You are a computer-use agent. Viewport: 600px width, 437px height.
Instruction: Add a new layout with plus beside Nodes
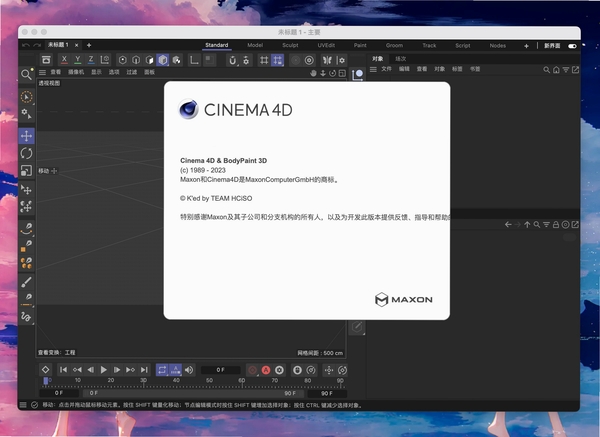click(x=526, y=46)
